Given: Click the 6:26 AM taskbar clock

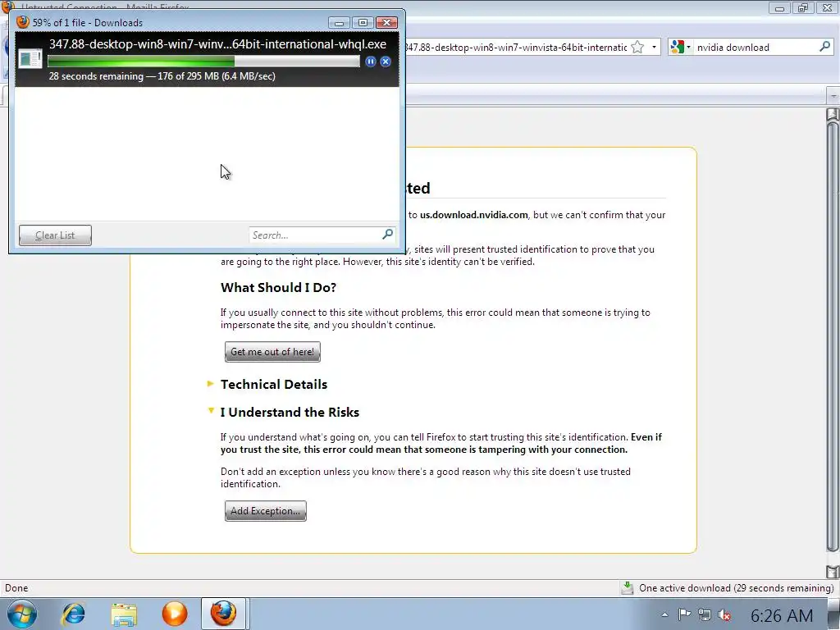Looking at the screenshot, I should (x=782, y=615).
